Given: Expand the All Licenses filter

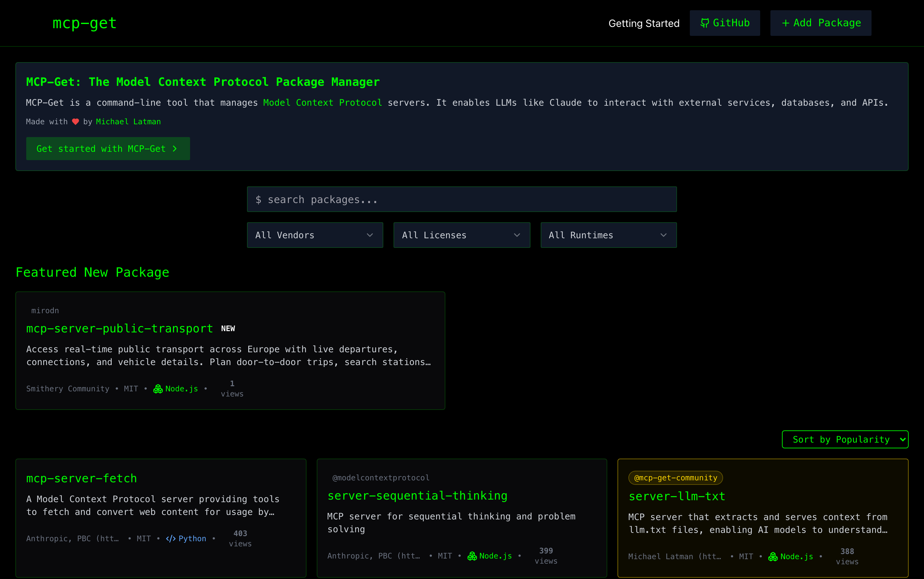Looking at the screenshot, I should point(461,235).
